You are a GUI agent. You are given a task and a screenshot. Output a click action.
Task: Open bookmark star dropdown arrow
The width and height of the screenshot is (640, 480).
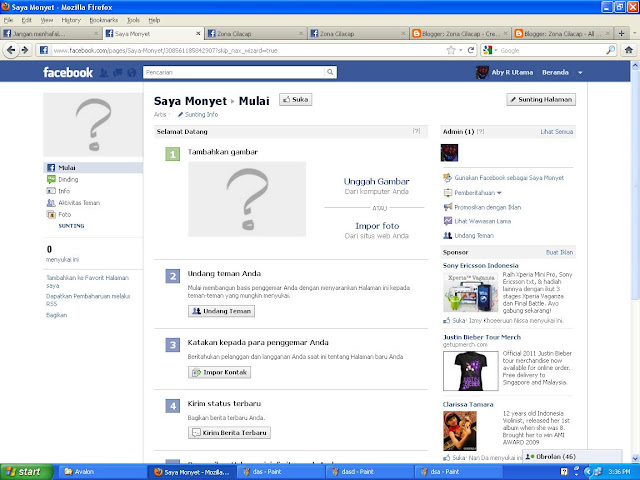pos(460,50)
